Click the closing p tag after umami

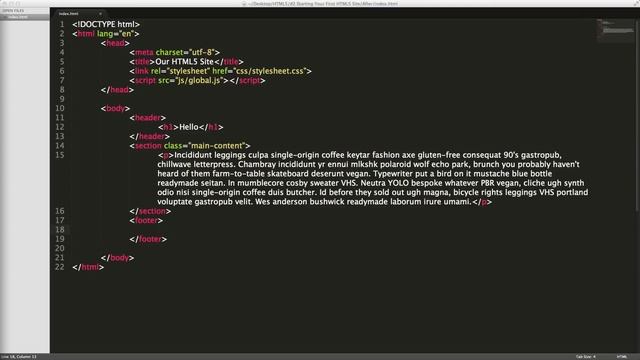(x=482, y=202)
